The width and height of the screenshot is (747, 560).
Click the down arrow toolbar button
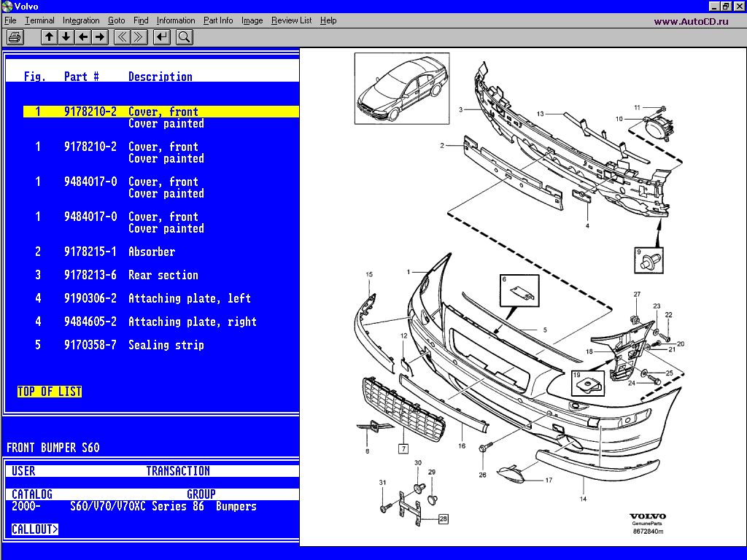(x=66, y=37)
